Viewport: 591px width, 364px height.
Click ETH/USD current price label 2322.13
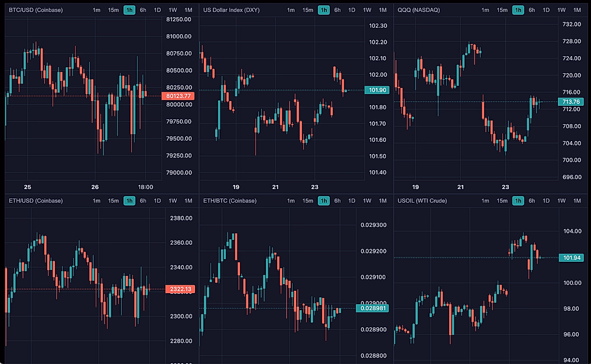pyautogui.click(x=180, y=289)
